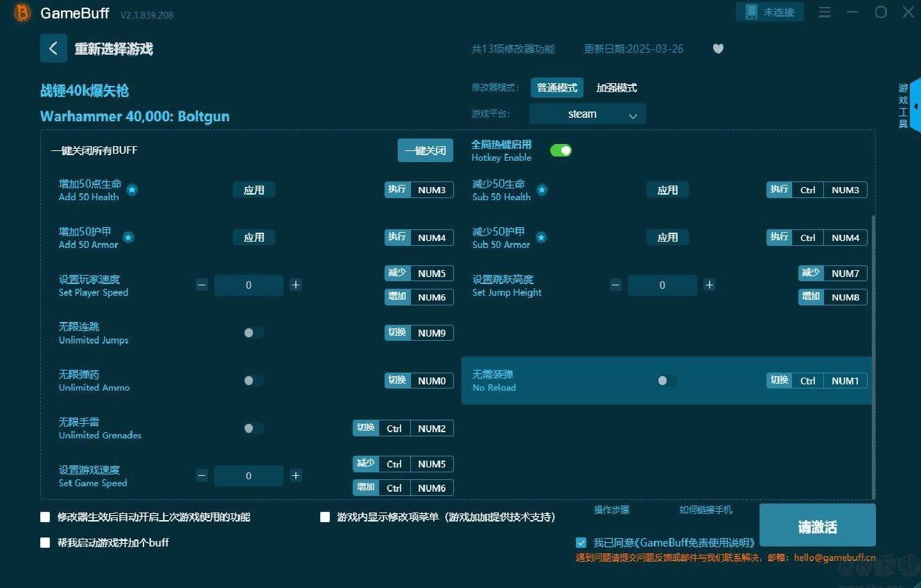The image size is (921, 588).
Task: Click 一键关闭 button
Action: tap(425, 150)
